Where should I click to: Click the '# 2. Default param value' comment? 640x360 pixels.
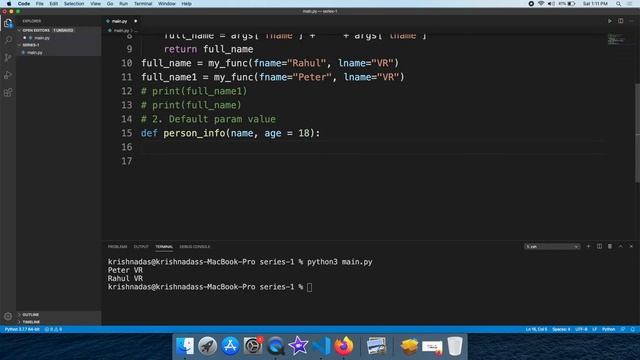pos(208,119)
